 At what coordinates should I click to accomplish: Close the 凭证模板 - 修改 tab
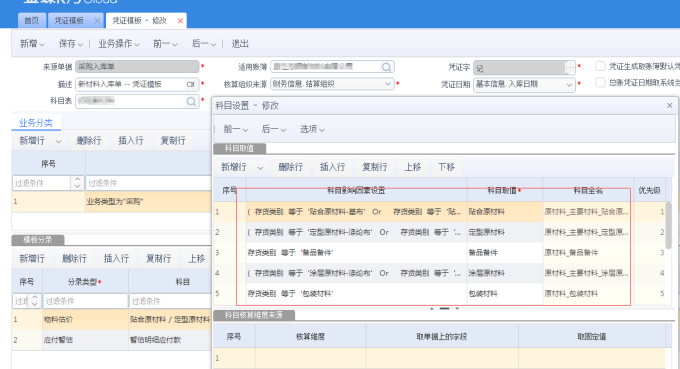[180, 20]
